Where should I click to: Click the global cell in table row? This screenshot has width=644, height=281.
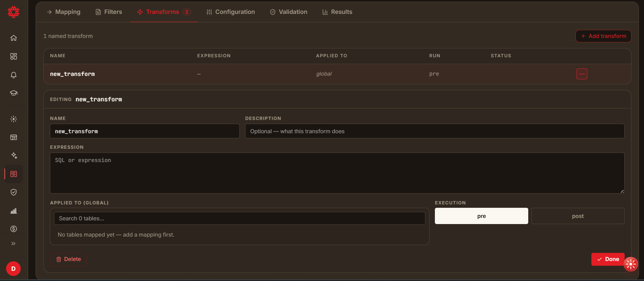point(324,74)
